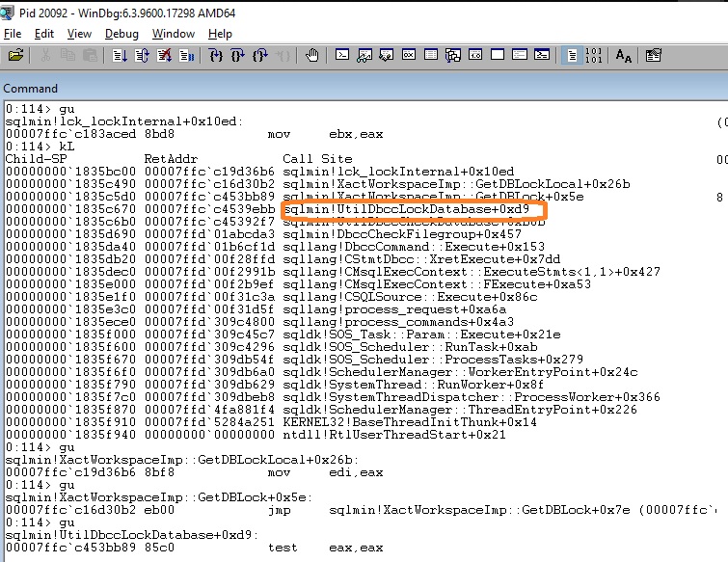Click the Step Over braces icon

pos(238,56)
